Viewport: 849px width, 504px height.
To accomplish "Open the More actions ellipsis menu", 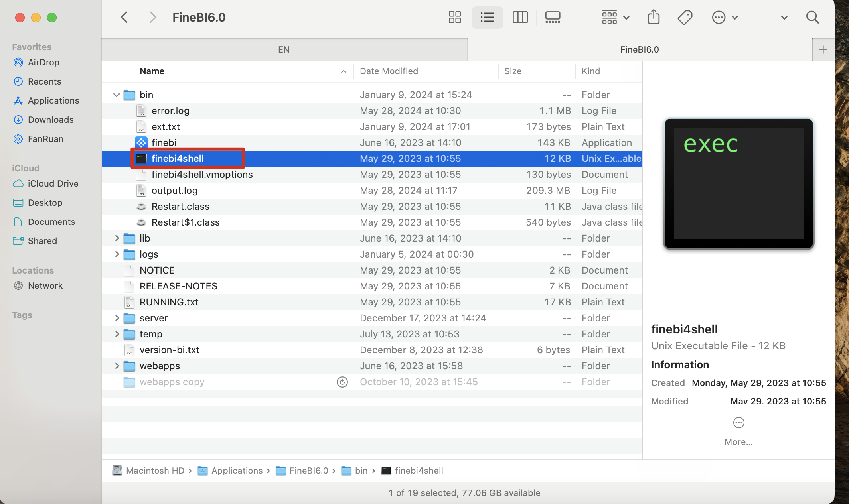I will (x=725, y=17).
